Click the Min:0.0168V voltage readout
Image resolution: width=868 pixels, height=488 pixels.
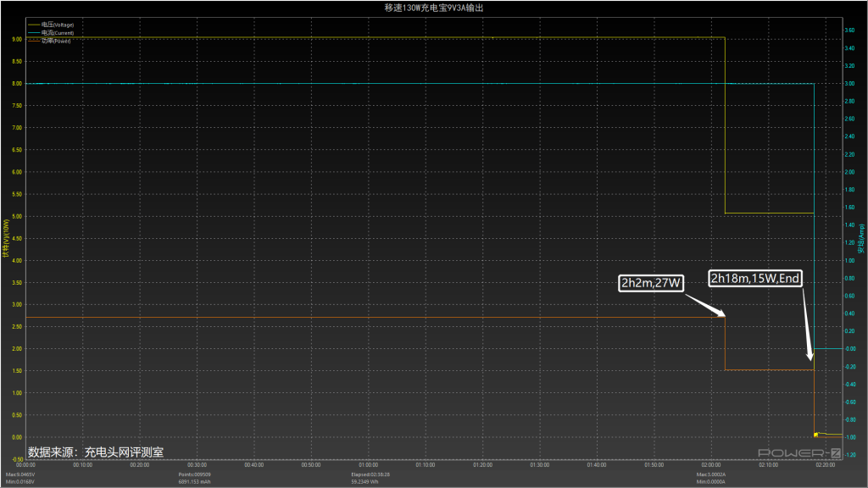20,482
